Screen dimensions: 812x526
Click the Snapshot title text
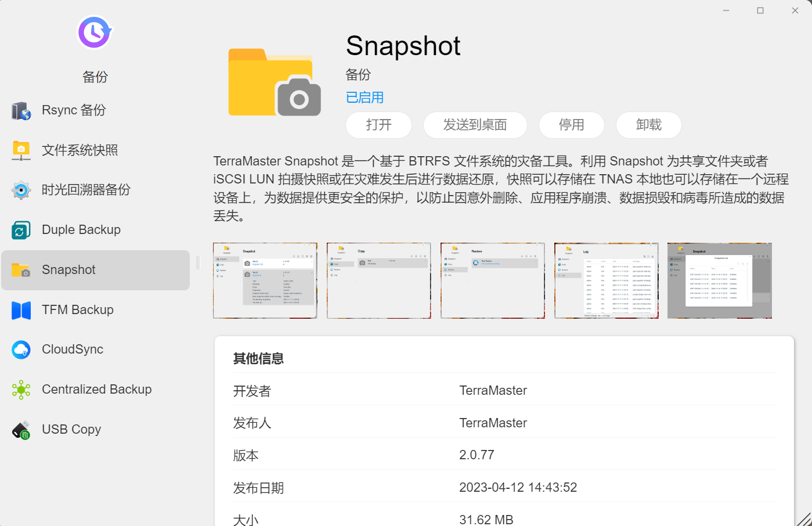pyautogui.click(x=403, y=46)
